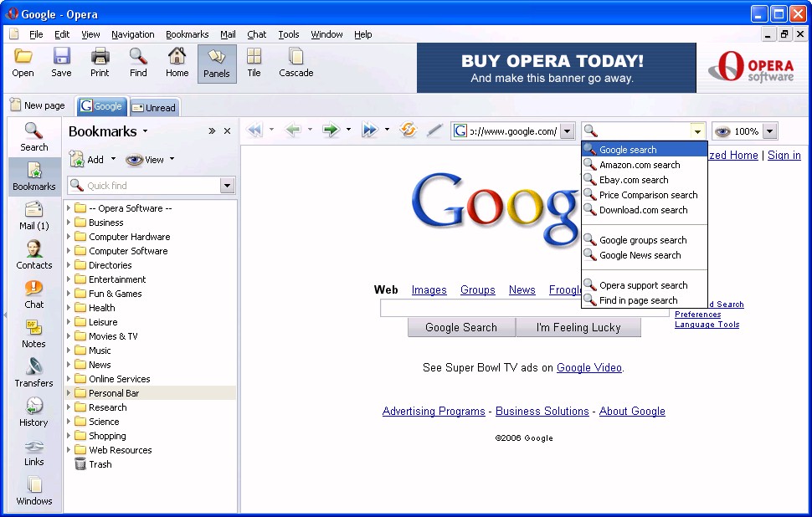Open the 100% zoom dropdown
Viewport: 812px width, 517px height.
tap(770, 131)
